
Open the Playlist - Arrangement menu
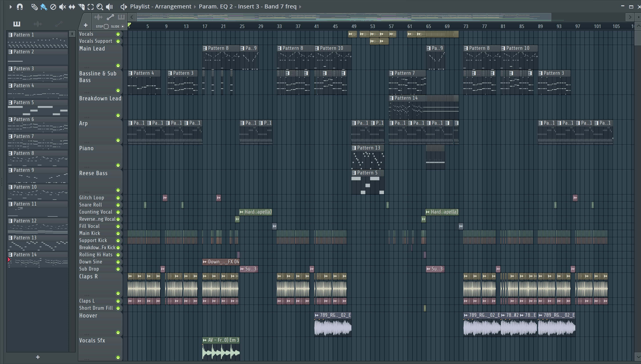click(x=160, y=6)
